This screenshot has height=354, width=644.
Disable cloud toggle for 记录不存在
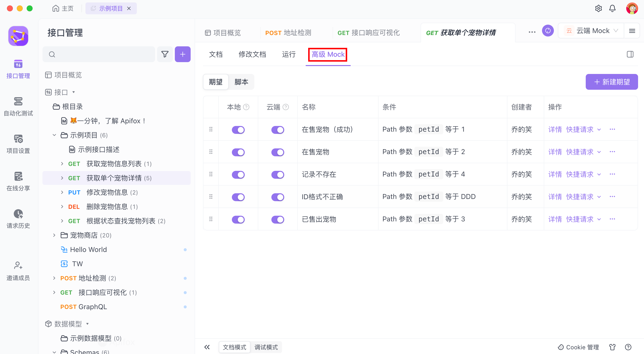tap(278, 175)
